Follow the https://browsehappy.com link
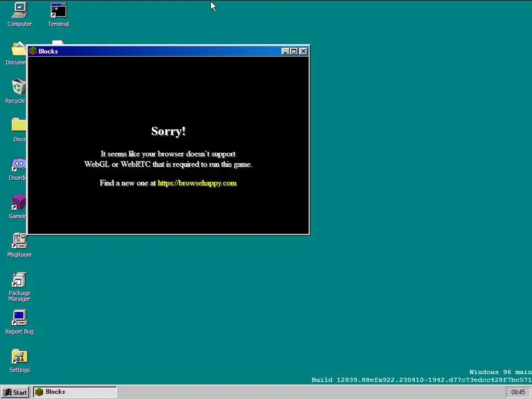 [197, 183]
